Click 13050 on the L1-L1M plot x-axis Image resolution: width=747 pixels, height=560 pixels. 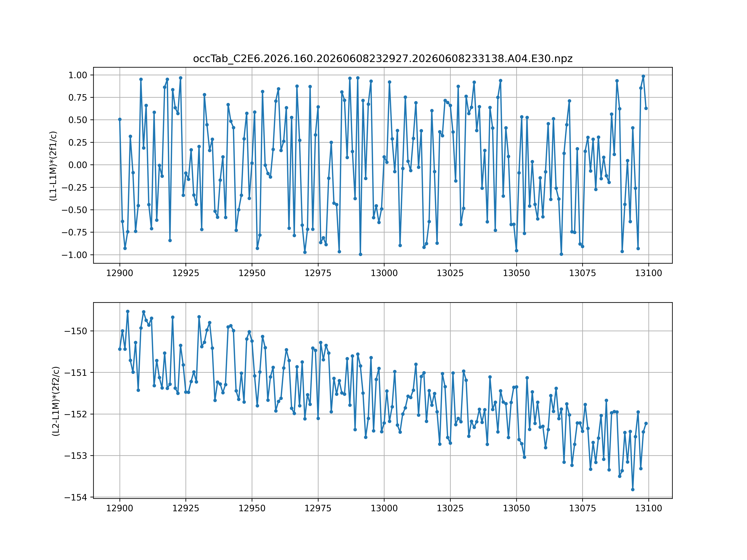(516, 273)
